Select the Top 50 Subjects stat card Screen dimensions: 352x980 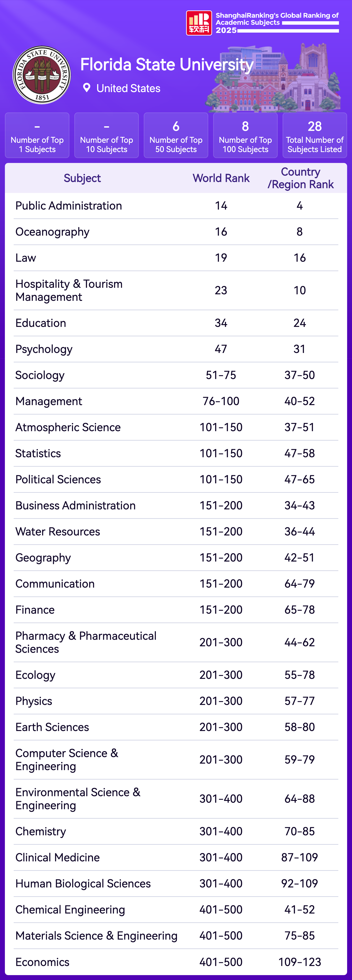coord(176,135)
